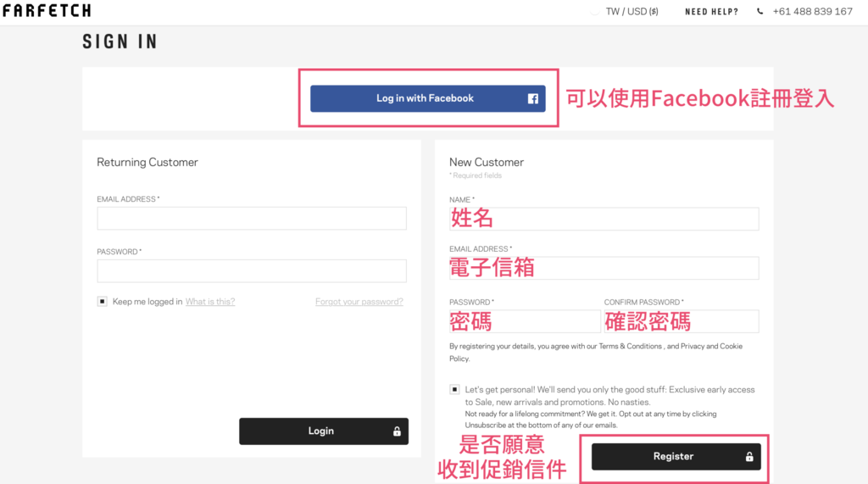Open the Terms & Conditions link
The width and height of the screenshot is (868, 484).
[630, 346]
